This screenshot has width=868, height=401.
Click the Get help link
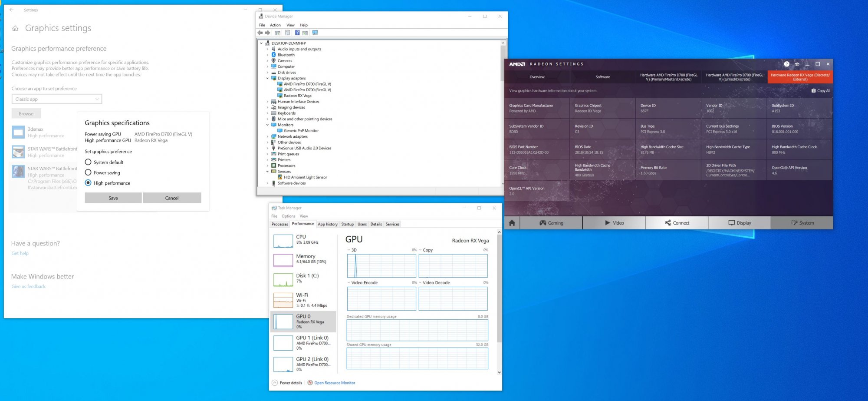point(20,253)
